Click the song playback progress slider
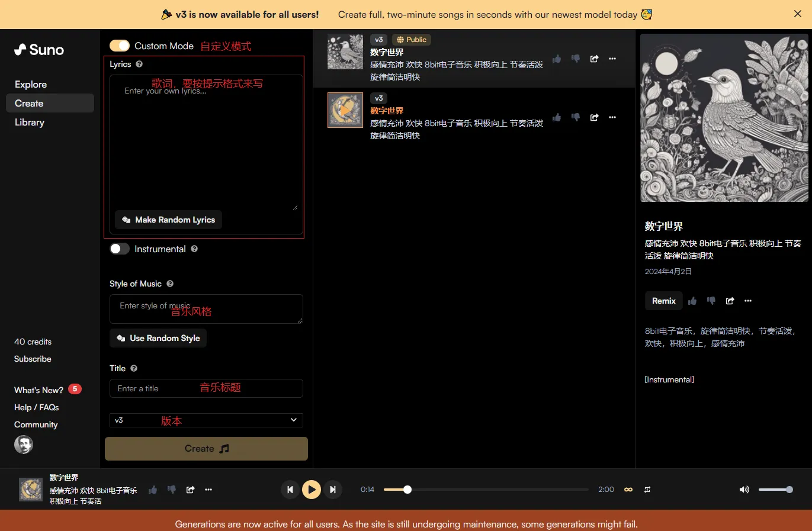Screen dimensions: 812x531 [x=486, y=490]
